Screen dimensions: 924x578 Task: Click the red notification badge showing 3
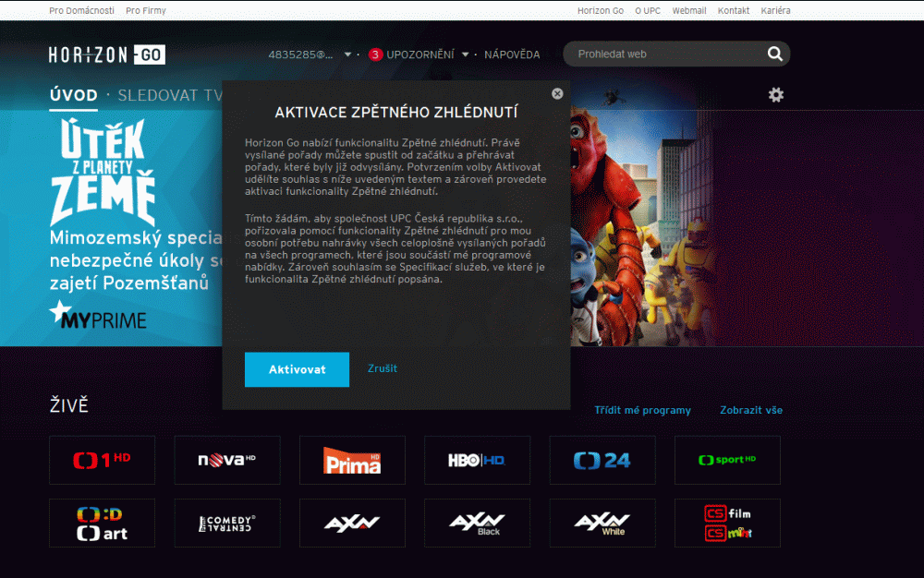(x=375, y=54)
